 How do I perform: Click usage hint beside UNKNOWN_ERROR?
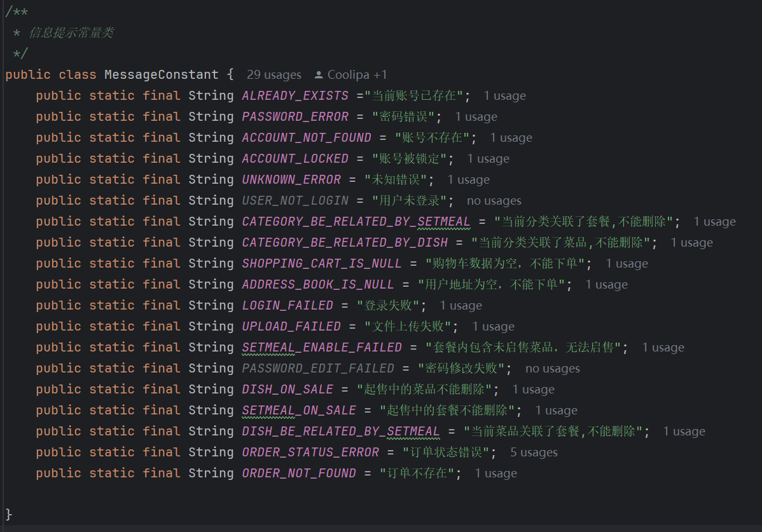coord(469,180)
